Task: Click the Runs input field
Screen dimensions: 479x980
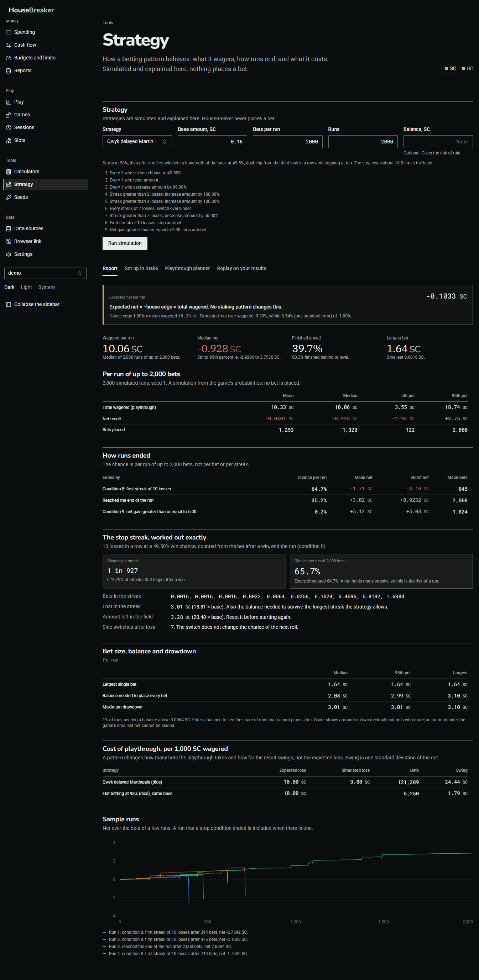Action: [x=363, y=142]
